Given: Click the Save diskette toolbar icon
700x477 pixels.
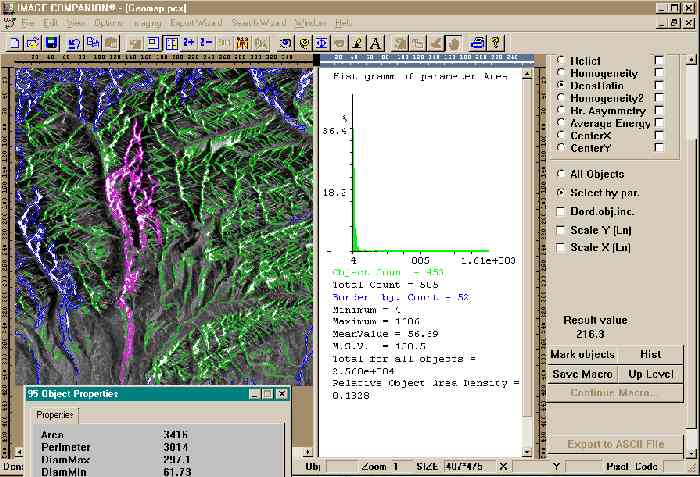Looking at the screenshot, I should [x=50, y=42].
